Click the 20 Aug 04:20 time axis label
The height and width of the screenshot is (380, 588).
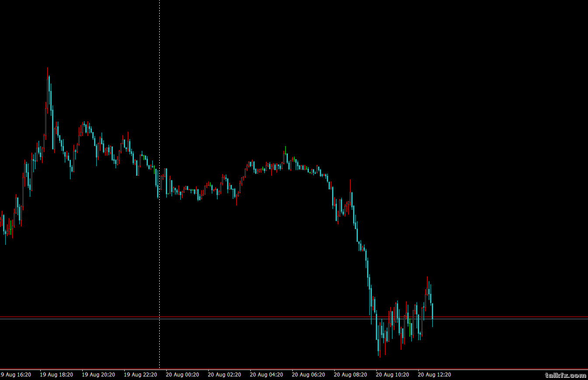[266, 375]
